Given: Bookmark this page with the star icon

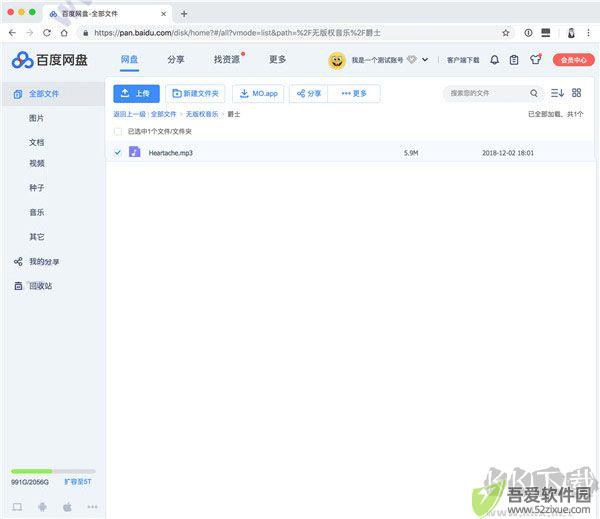Looking at the screenshot, I should pyautogui.click(x=505, y=33).
